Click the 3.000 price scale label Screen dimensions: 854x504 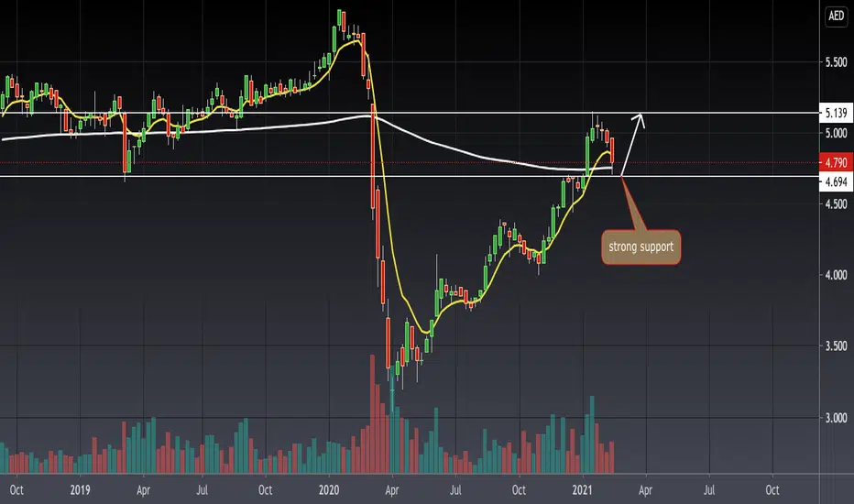pos(836,418)
